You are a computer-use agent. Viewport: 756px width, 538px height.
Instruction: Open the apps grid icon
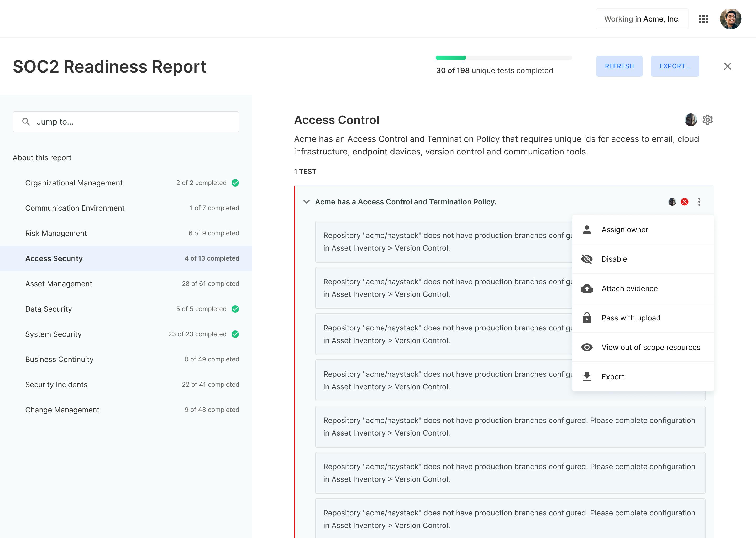703,19
